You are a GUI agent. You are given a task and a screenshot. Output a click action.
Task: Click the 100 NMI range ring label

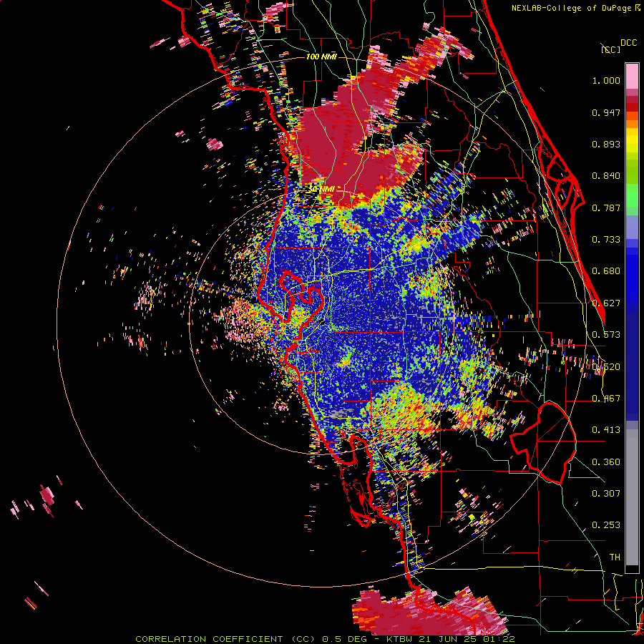coord(321,57)
